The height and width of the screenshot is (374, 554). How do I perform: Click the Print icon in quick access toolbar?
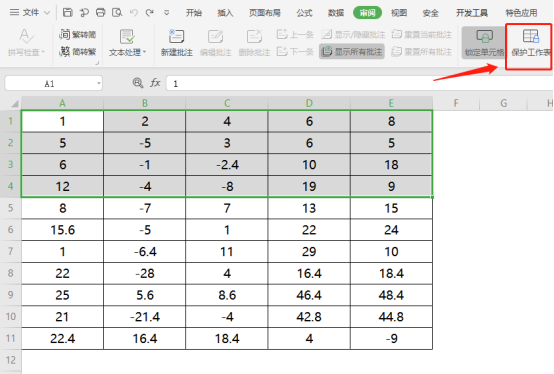(100, 13)
